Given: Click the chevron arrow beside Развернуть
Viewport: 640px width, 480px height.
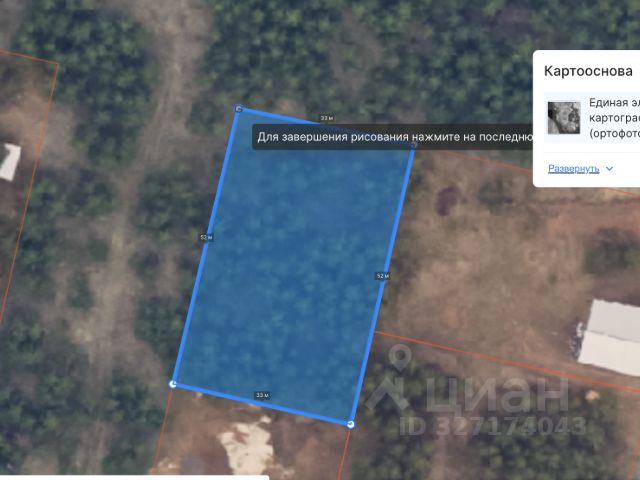Looking at the screenshot, I should (609, 169).
